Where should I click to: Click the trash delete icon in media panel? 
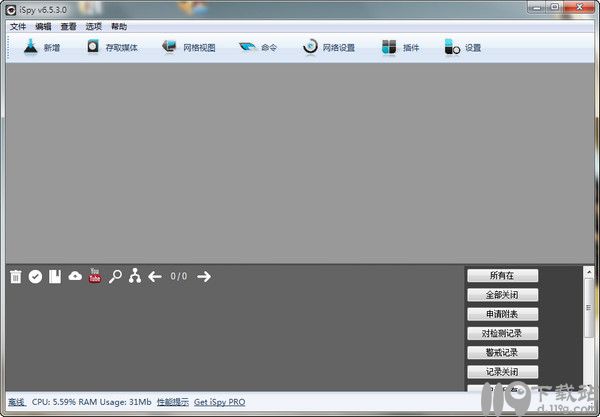[16, 276]
